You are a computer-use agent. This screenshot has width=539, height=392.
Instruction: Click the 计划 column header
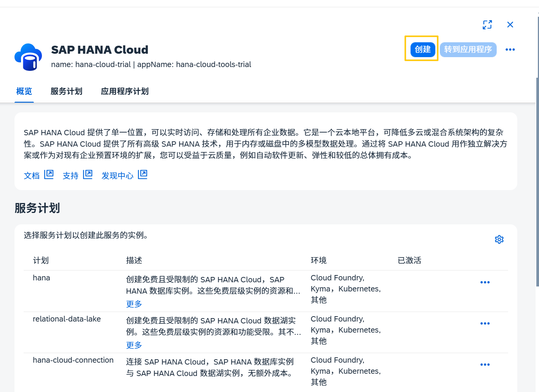click(x=41, y=260)
